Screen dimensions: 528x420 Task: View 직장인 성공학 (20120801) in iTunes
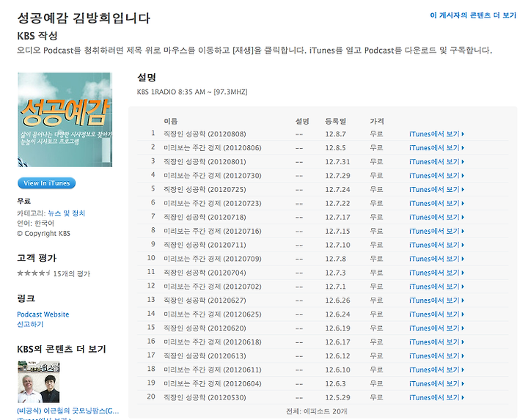(437, 161)
